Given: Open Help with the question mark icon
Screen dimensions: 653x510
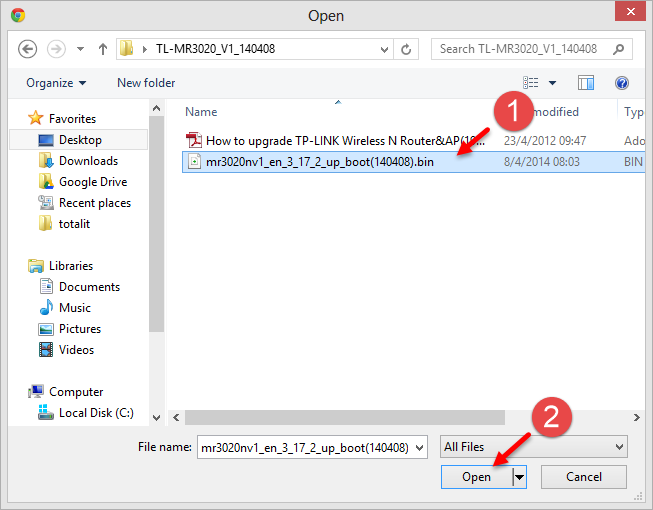Looking at the screenshot, I should click(x=622, y=83).
